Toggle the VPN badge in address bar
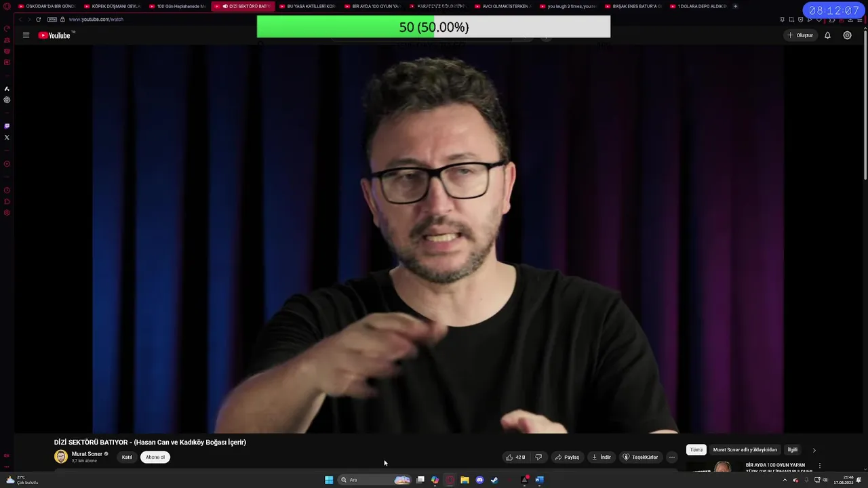This screenshot has height=488, width=868. click(x=52, y=19)
